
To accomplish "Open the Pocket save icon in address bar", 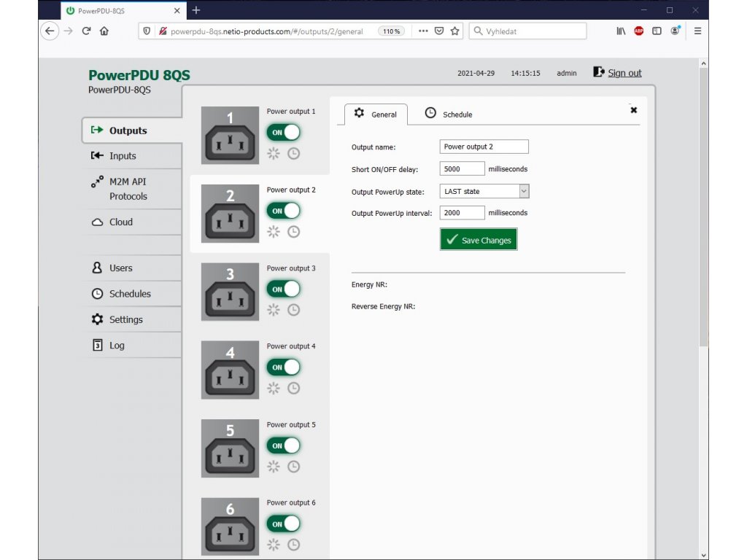I will click(439, 31).
